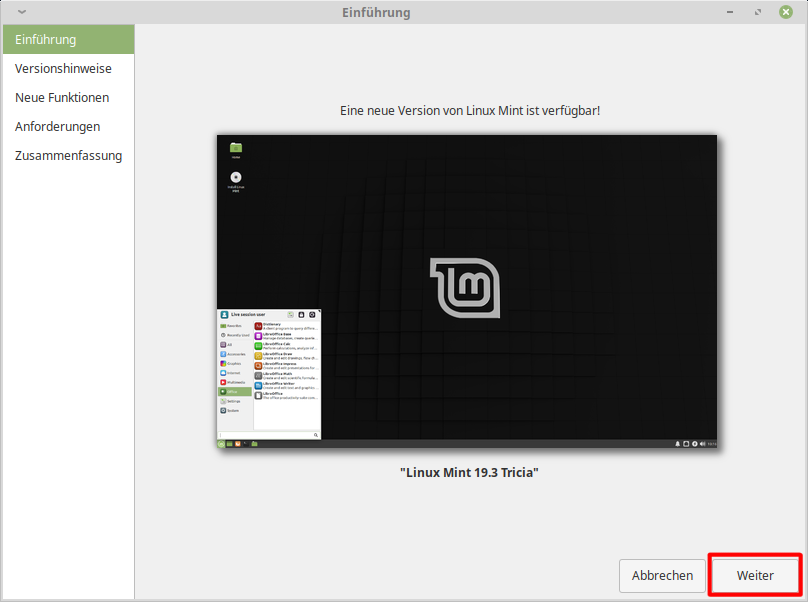Show the Zusammenfassung page

click(67, 156)
